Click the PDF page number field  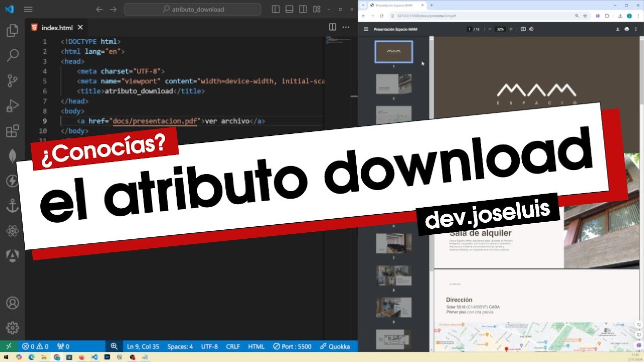tap(469, 29)
